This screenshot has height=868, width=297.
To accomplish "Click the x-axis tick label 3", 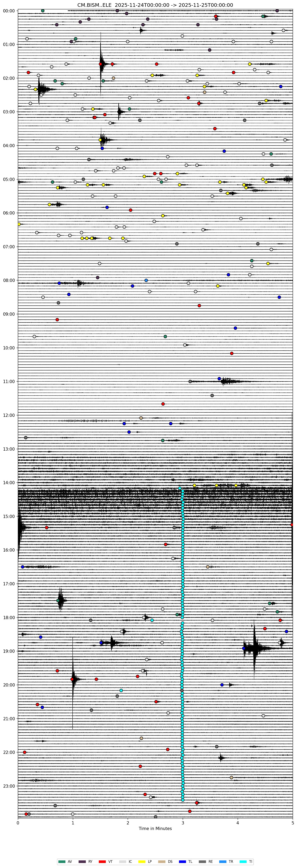I will (183, 823).
